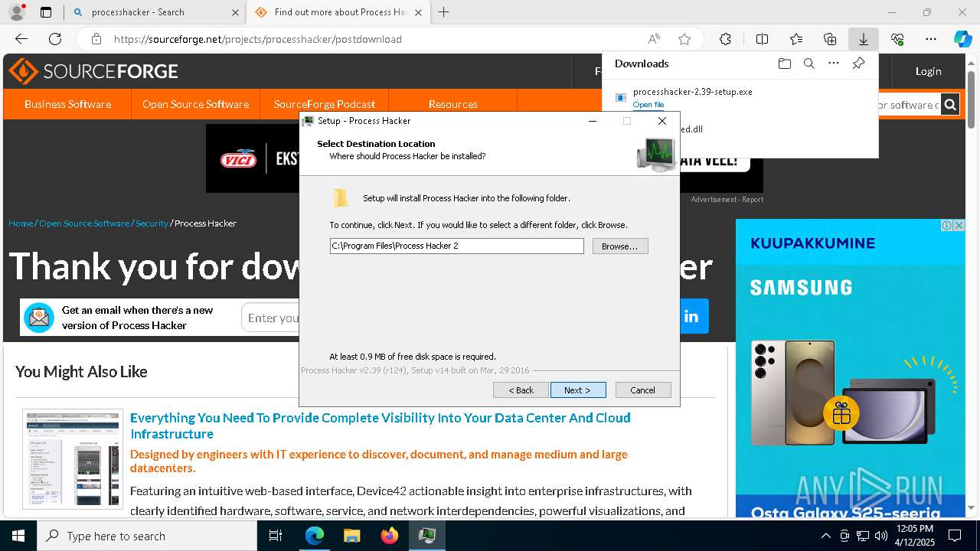
Task: View site information lock icon
Action: (96, 39)
